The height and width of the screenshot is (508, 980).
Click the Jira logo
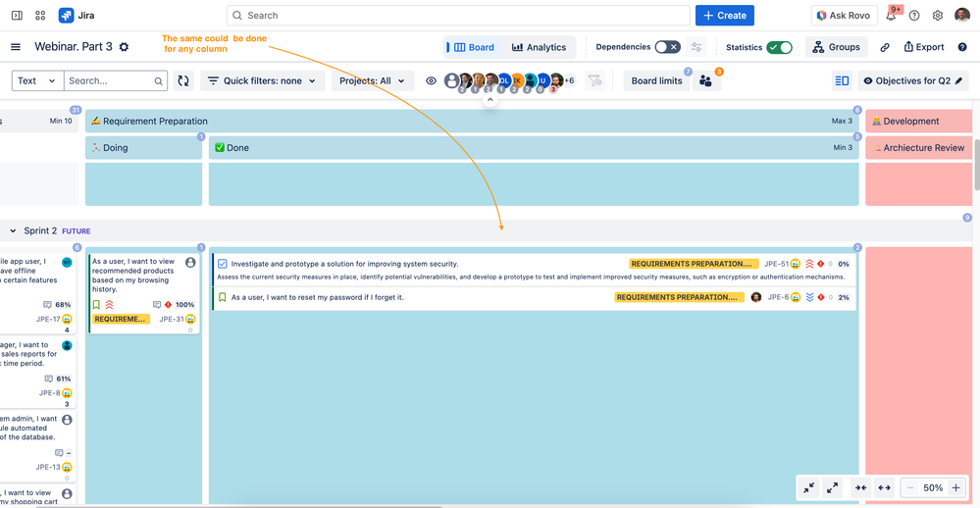[x=77, y=16]
